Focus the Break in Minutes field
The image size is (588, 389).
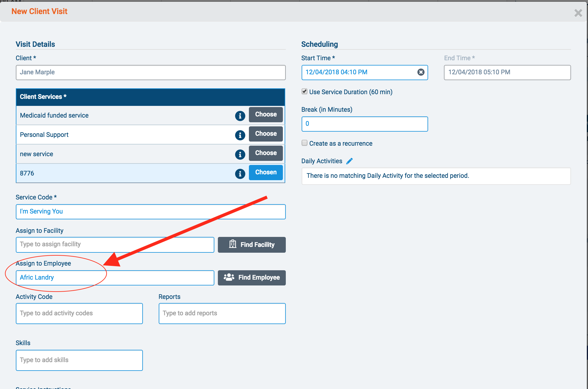[365, 124]
